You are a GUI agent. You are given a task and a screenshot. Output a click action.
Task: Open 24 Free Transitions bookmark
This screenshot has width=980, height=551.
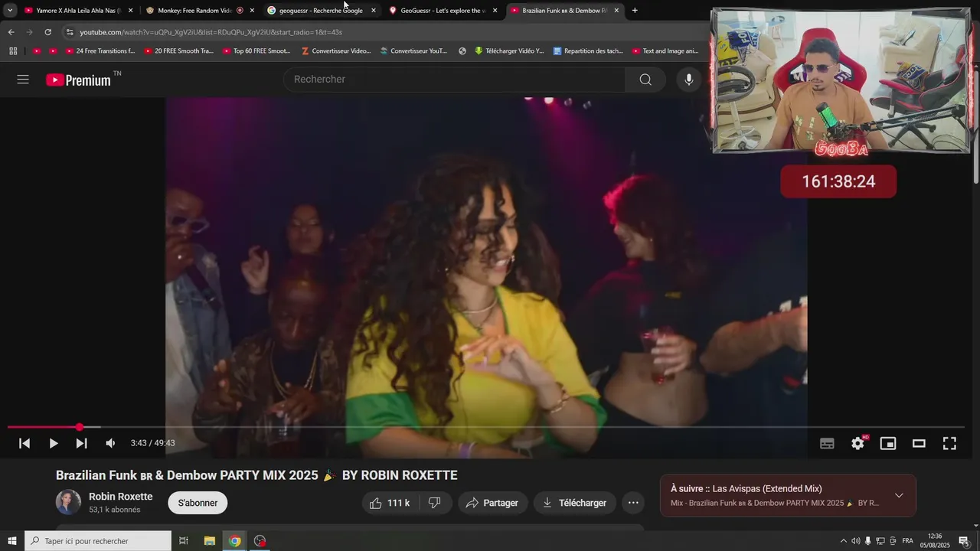tap(100, 51)
